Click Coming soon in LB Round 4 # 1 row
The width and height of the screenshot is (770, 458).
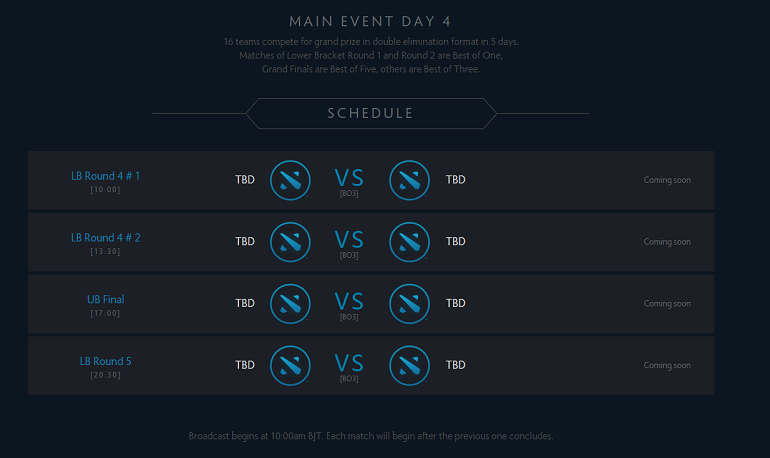point(667,180)
